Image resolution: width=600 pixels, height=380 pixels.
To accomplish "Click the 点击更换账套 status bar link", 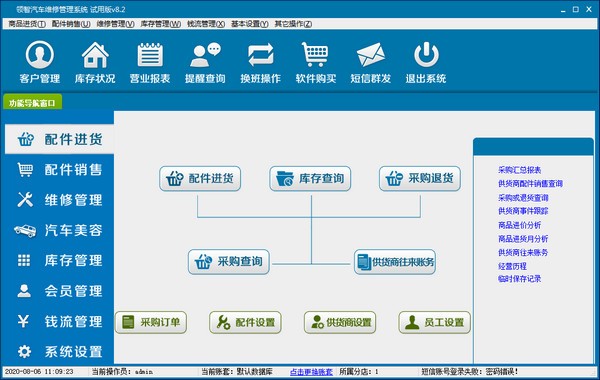I will point(311,372).
